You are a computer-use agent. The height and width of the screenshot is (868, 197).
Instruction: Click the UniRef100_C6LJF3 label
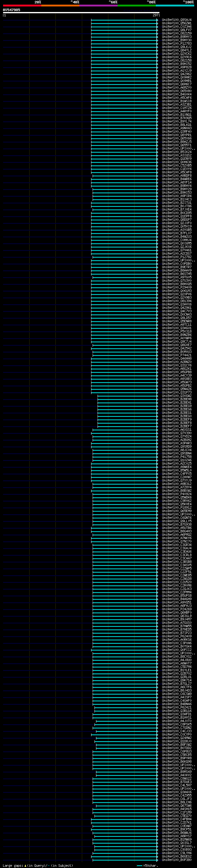(176, 799)
